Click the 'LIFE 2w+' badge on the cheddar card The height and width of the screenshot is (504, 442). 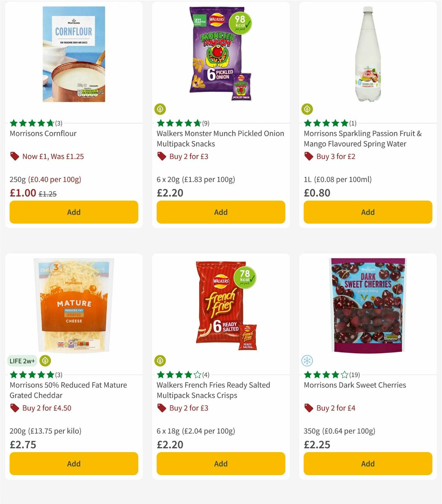point(22,361)
